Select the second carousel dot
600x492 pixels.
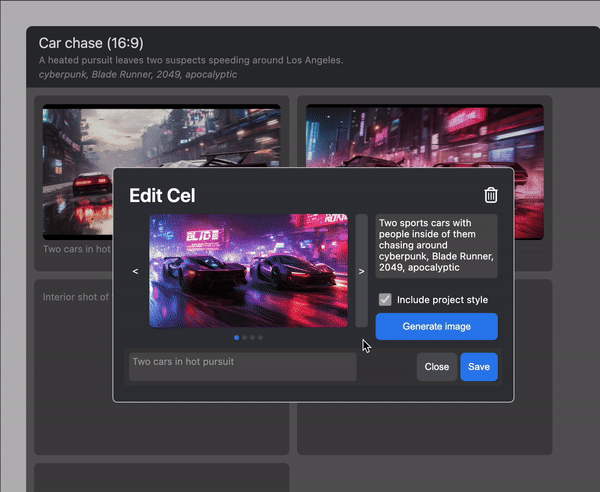coord(245,338)
